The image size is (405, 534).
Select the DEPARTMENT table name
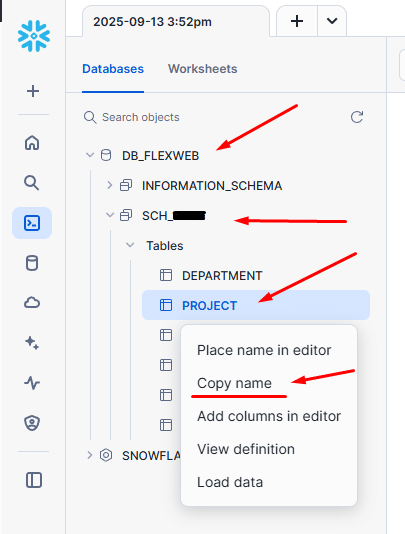[x=222, y=276]
